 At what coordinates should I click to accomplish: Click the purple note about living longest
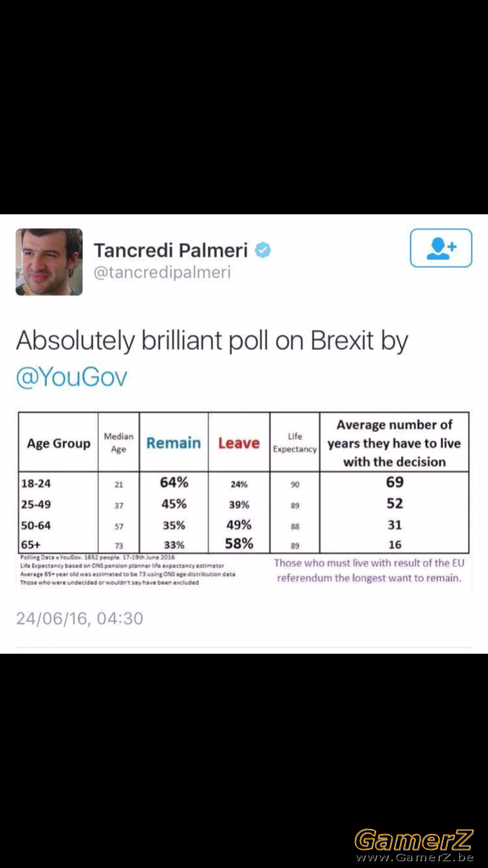pos(369,571)
